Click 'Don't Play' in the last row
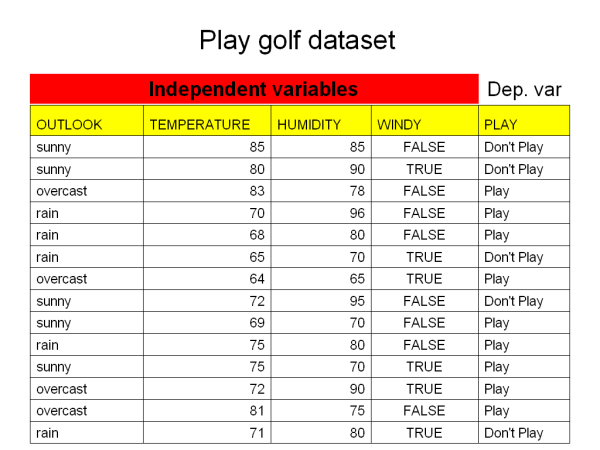The width and height of the screenshot is (600, 450). pos(514,433)
